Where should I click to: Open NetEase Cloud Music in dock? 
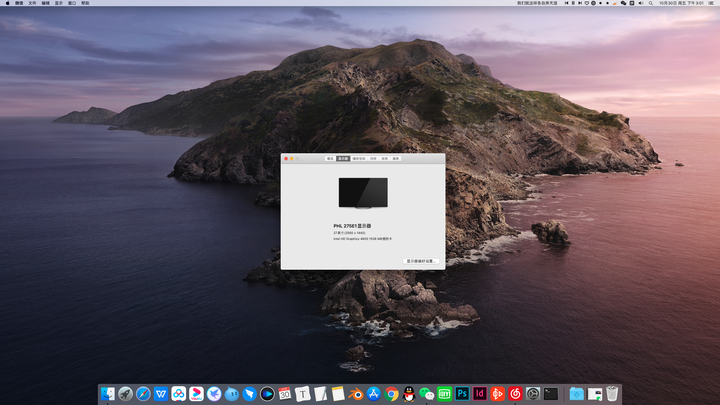[x=515, y=394]
